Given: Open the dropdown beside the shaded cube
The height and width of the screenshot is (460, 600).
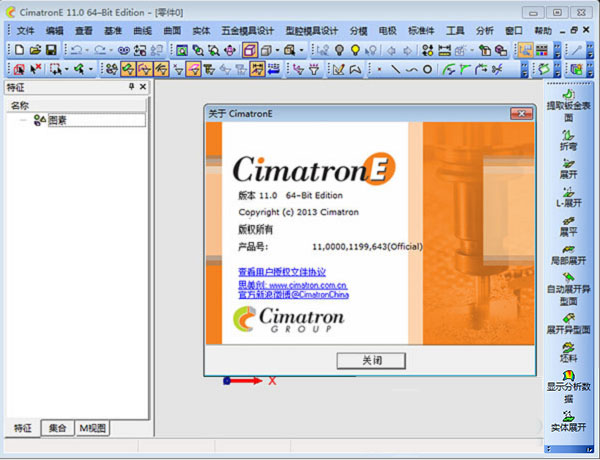Looking at the screenshot, I should click(277, 50).
